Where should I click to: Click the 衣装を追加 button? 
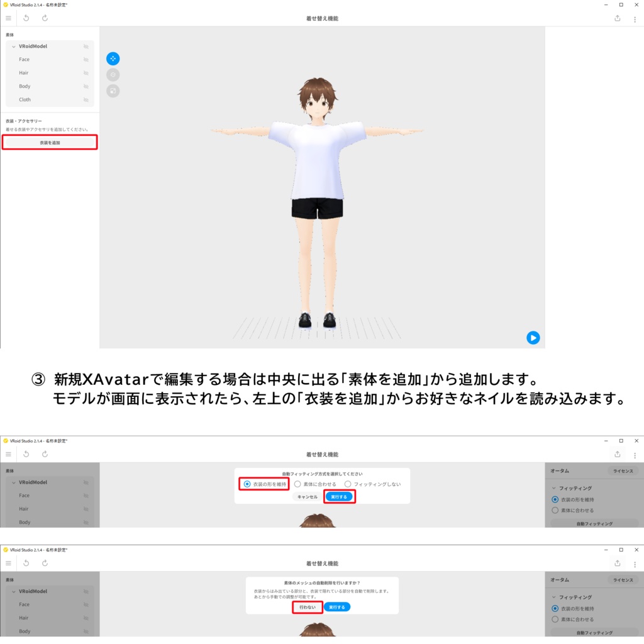coord(49,142)
